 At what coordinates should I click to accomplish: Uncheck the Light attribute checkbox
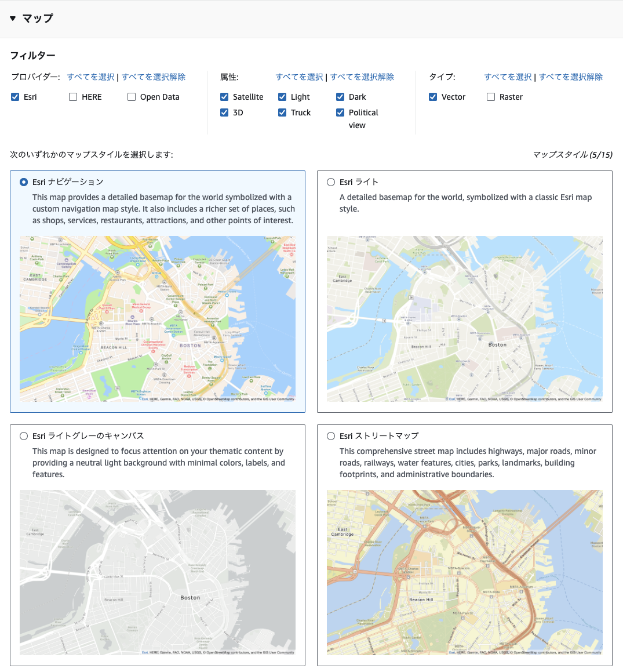[x=282, y=97]
